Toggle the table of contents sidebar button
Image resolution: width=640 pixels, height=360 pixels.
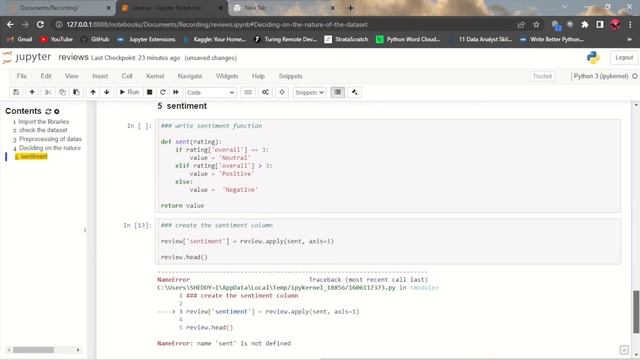point(338,92)
